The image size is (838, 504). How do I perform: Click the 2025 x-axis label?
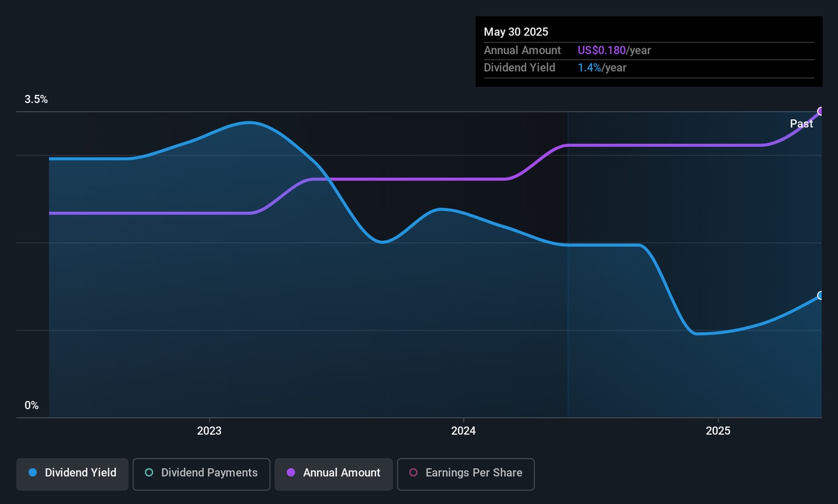[718, 431]
